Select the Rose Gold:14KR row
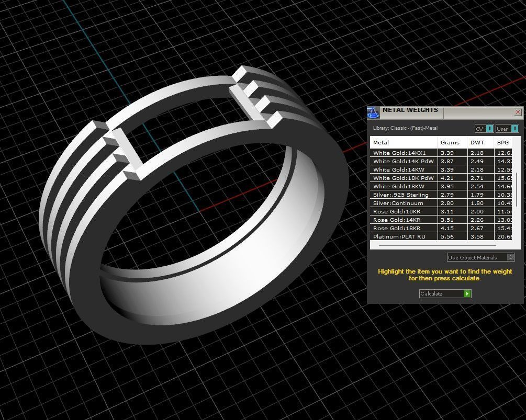Screen dimensions: 526x420 [441, 220]
